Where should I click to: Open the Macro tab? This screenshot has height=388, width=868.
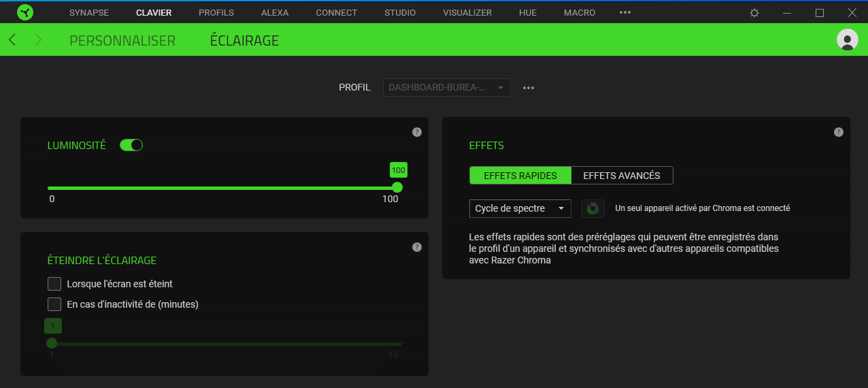580,13
